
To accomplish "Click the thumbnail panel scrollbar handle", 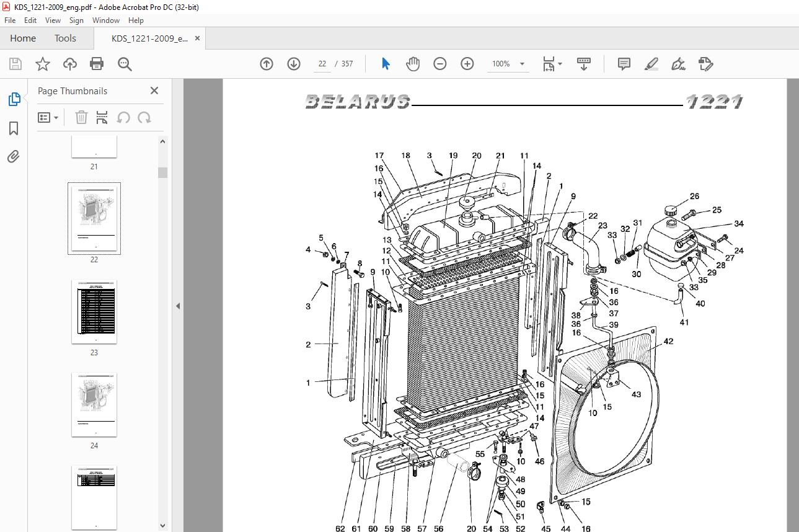I will click(x=162, y=172).
